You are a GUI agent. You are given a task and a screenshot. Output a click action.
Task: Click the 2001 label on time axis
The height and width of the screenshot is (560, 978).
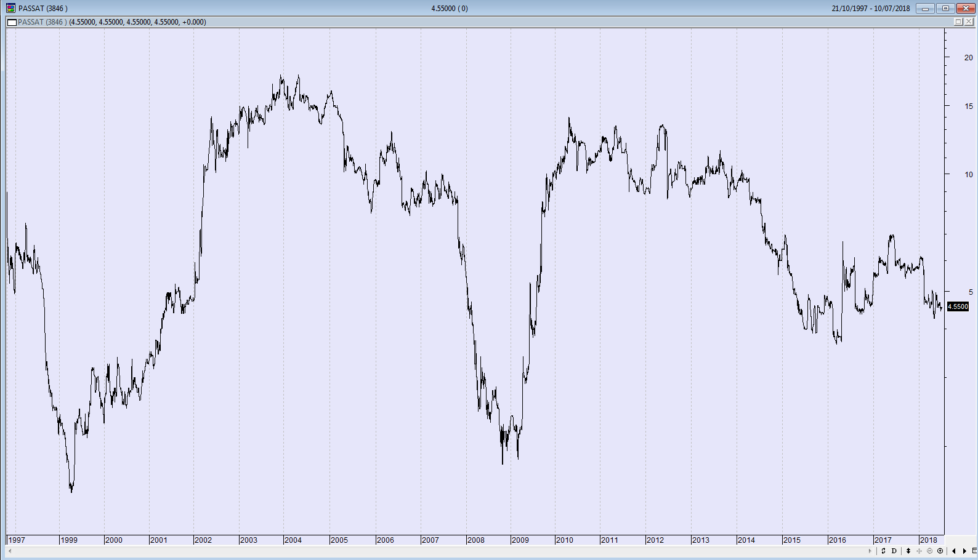tap(159, 540)
